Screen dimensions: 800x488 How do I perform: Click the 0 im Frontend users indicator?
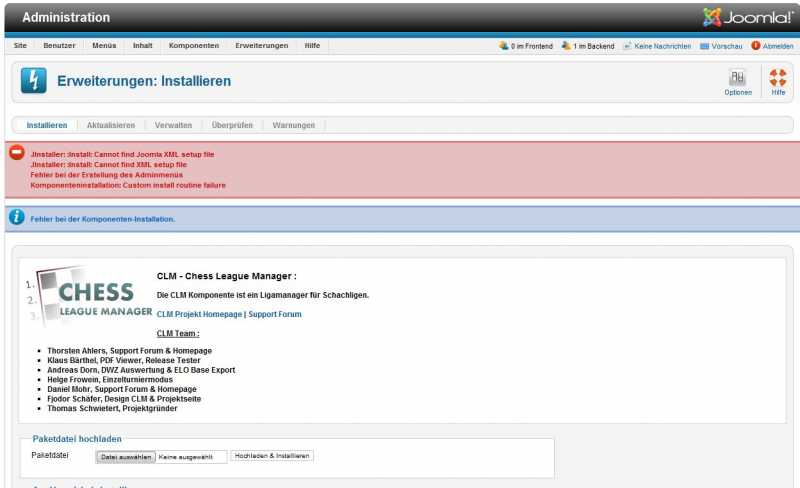tap(526, 46)
